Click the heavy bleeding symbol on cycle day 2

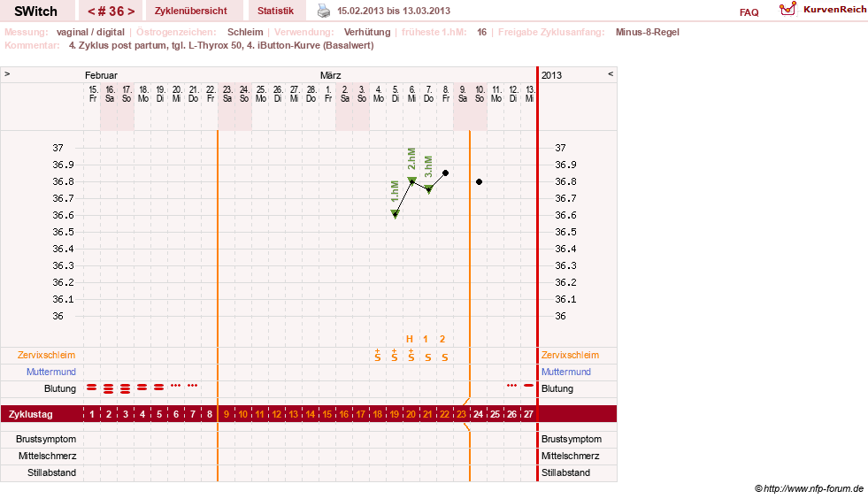(109, 388)
